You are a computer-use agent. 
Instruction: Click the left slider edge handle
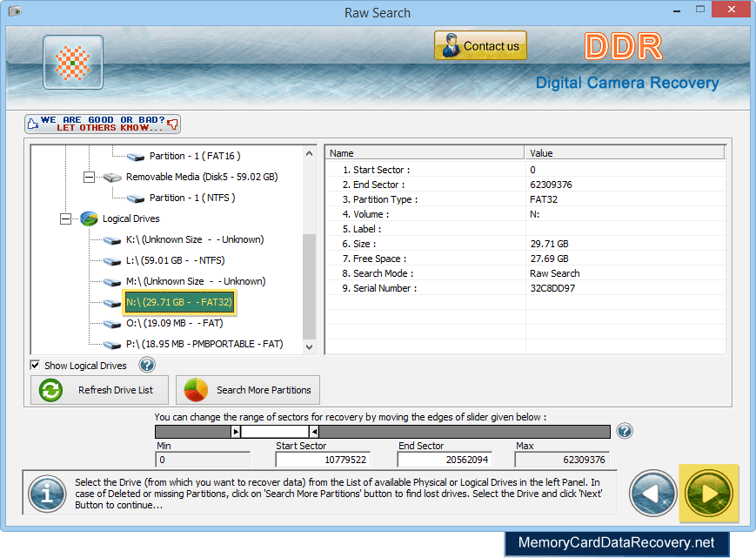point(236,432)
